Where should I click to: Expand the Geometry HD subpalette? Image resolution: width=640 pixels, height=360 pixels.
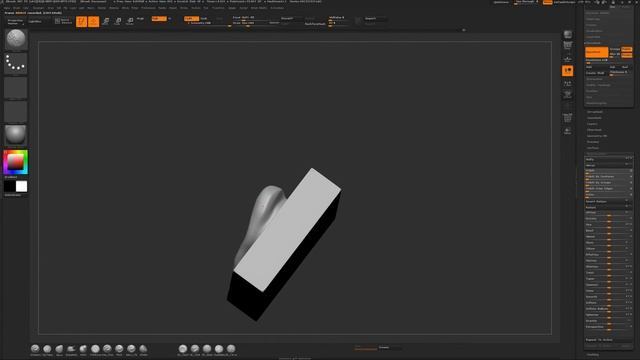click(597, 136)
